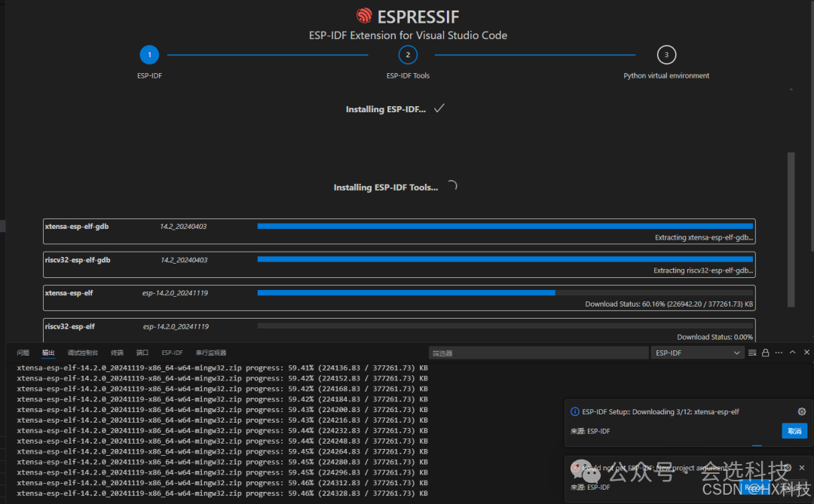Click the xtensa-esp-elf-gdb progress bar
The image size is (814, 504).
tap(505, 226)
